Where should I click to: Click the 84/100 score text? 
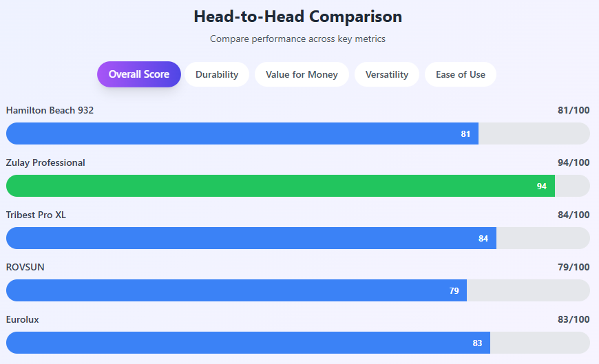574,215
